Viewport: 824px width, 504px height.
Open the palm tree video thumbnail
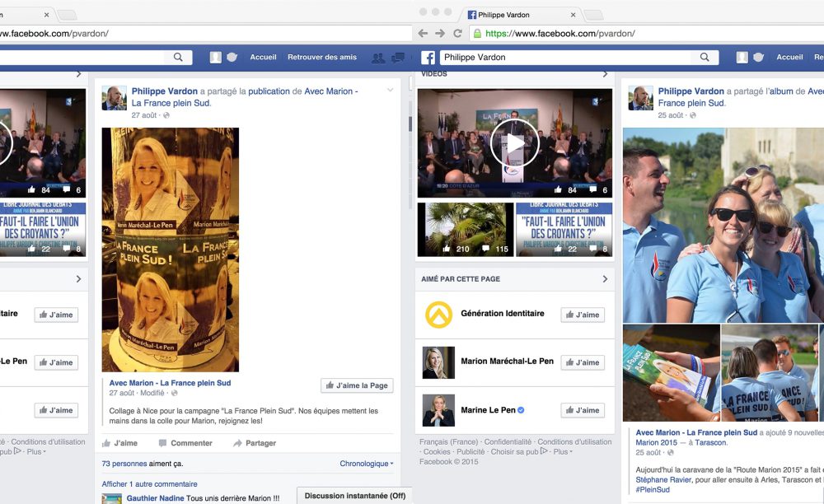pyautogui.click(x=466, y=230)
